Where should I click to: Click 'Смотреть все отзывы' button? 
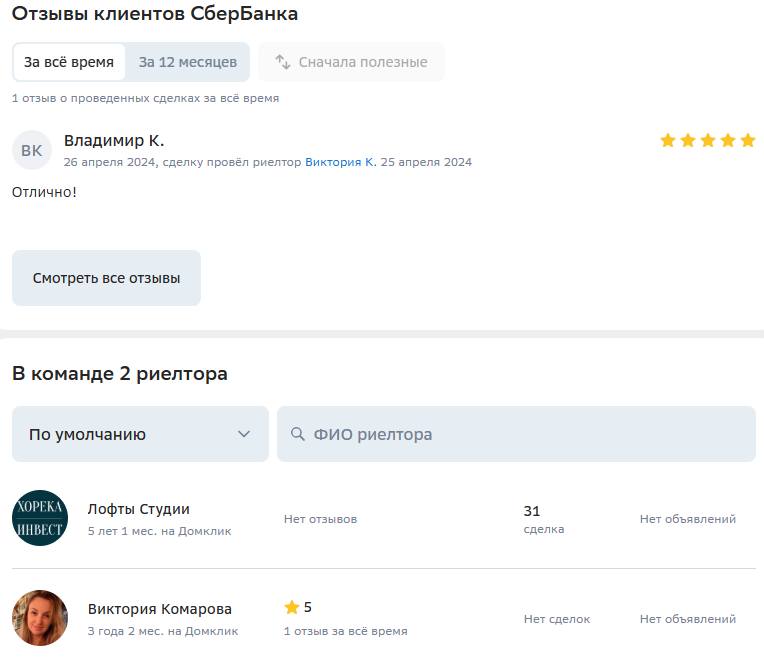point(106,278)
